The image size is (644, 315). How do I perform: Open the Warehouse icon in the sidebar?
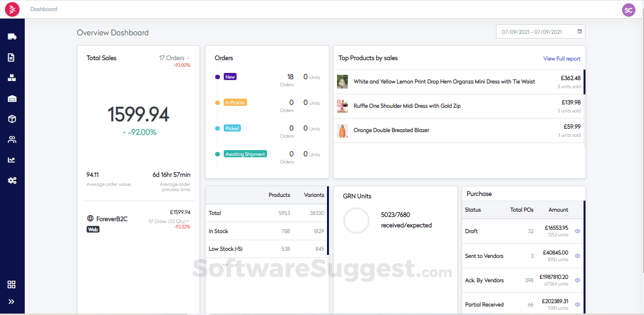click(12, 98)
